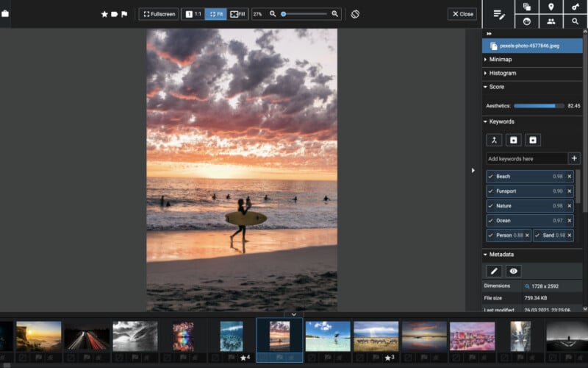Viewport: 588px width, 368px height.
Task: Click the merge keywords arrow icon
Action: click(x=494, y=140)
